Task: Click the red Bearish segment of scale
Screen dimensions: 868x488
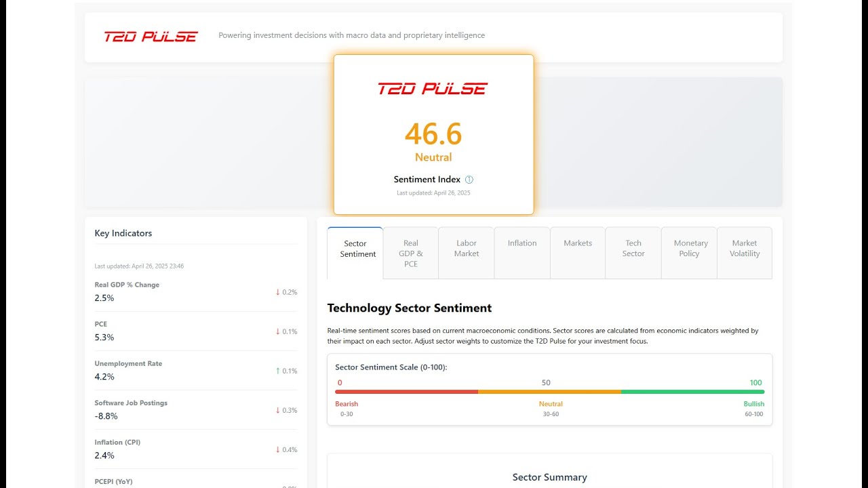Action: [x=407, y=392]
